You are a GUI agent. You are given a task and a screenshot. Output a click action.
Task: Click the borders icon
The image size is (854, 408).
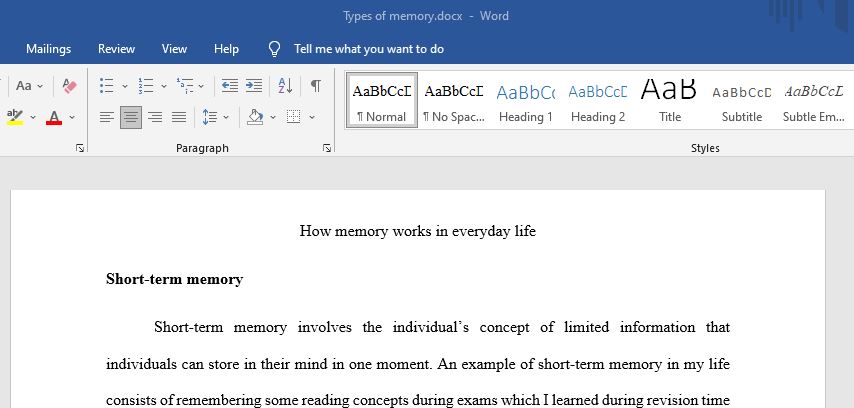click(x=294, y=117)
